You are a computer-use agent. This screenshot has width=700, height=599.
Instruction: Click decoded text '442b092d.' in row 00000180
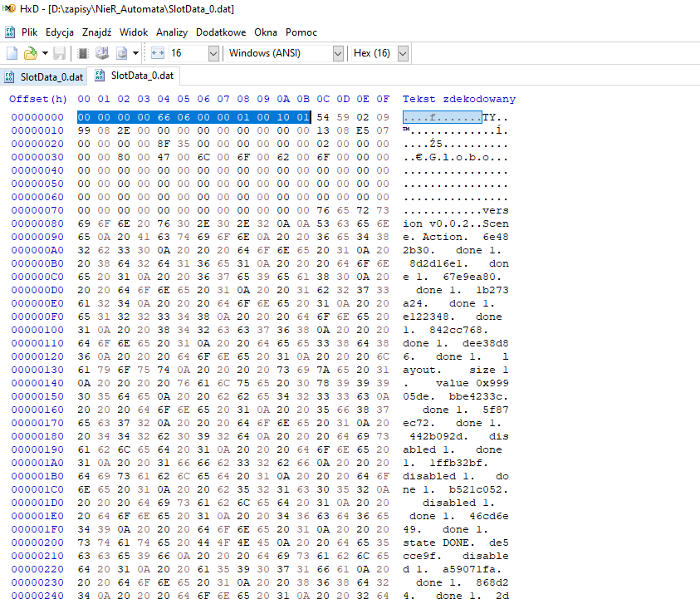tap(438, 436)
